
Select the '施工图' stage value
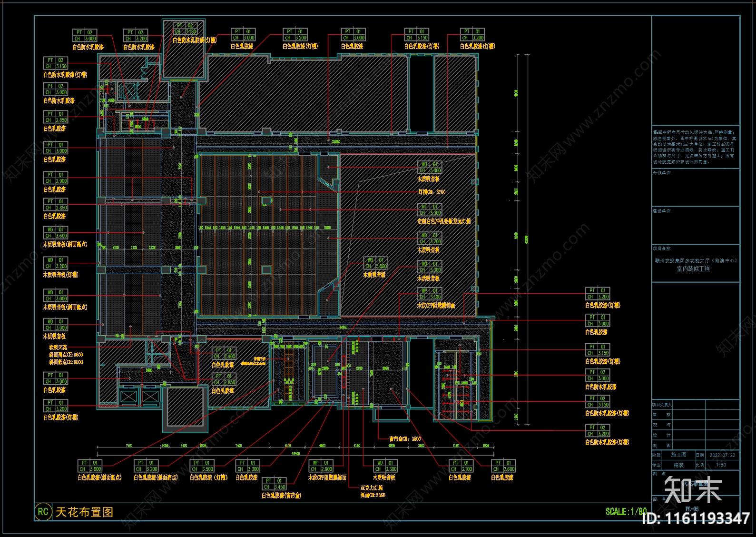(678, 455)
